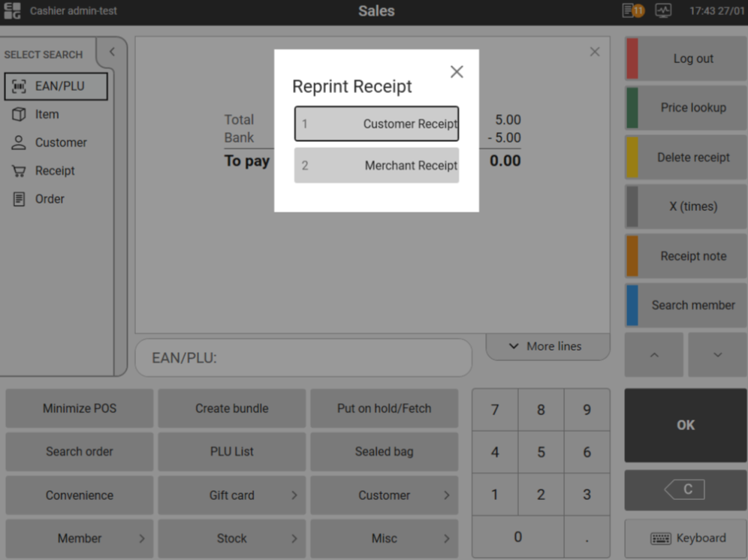Open the Misc submenu

tap(384, 538)
